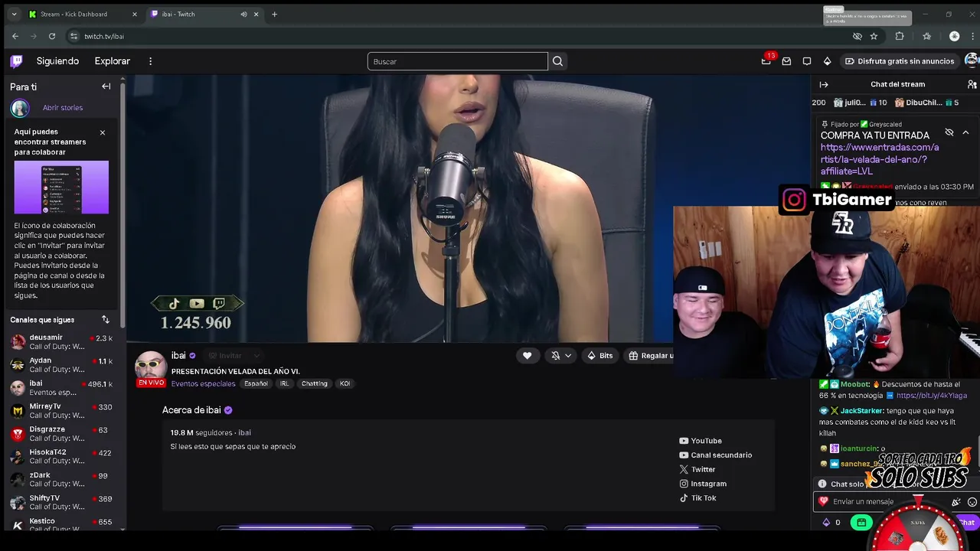Click the Bits diamond icon in top bar
Screen dimensions: 980x551
pos(827,61)
